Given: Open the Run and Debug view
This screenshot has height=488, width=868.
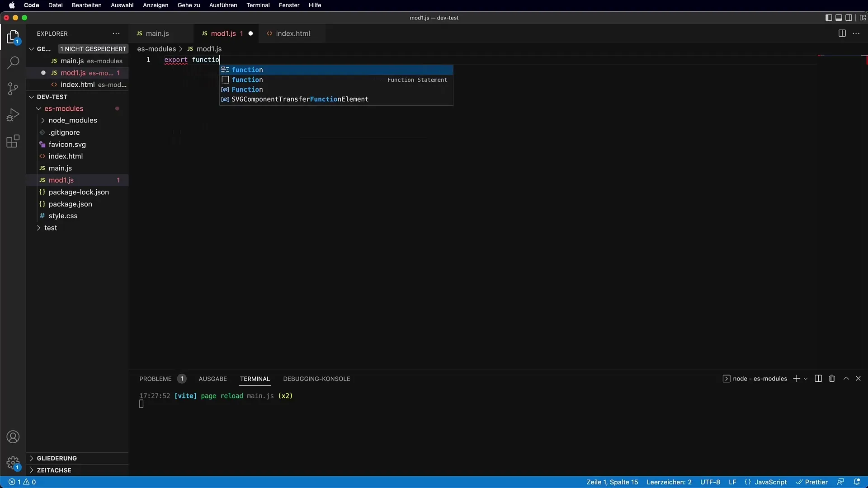Looking at the screenshot, I should point(13,115).
